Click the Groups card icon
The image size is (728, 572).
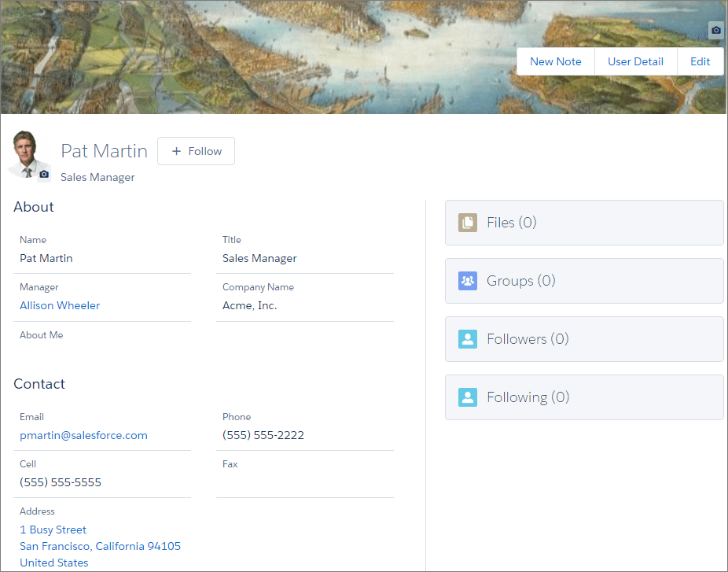pyautogui.click(x=468, y=281)
